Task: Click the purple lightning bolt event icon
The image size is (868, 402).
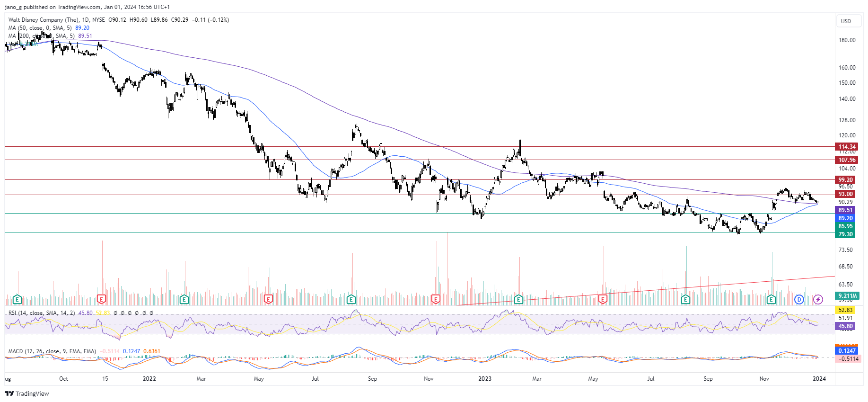Action: [818, 299]
